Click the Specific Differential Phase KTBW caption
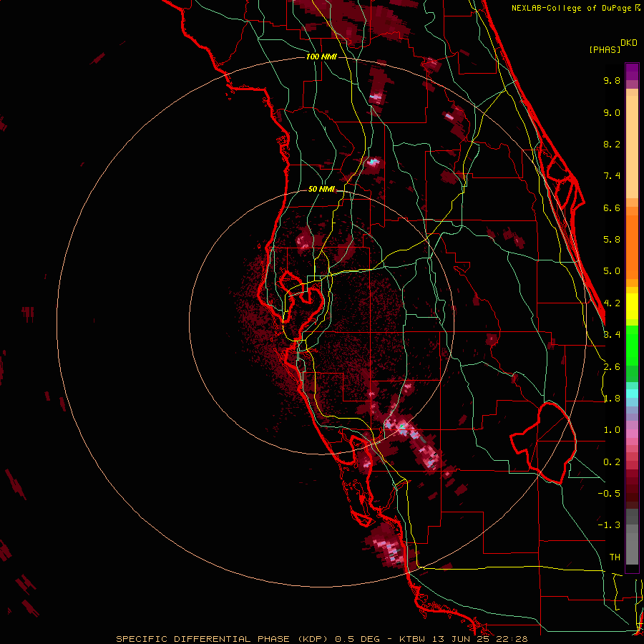Image resolution: width=644 pixels, height=644 pixels. coord(321,639)
